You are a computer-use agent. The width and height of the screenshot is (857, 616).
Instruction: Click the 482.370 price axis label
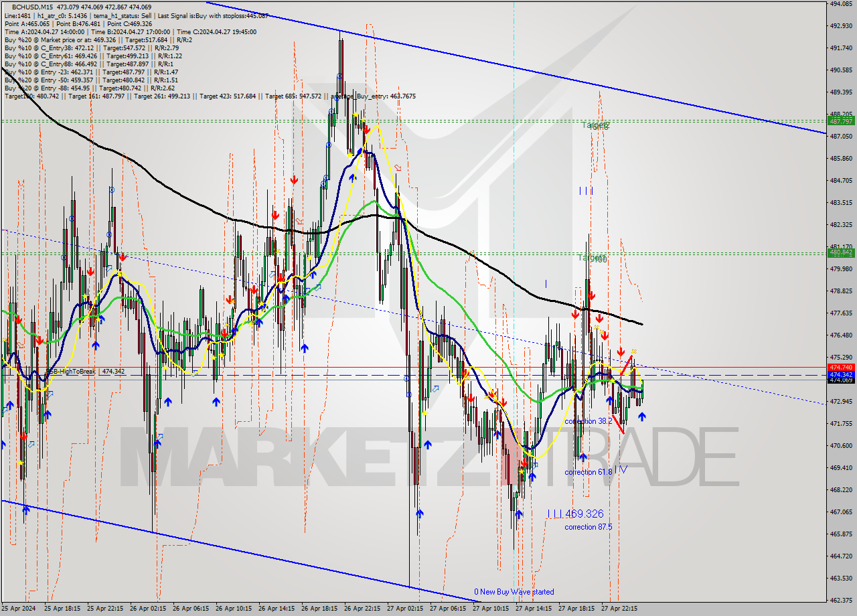[841, 225]
